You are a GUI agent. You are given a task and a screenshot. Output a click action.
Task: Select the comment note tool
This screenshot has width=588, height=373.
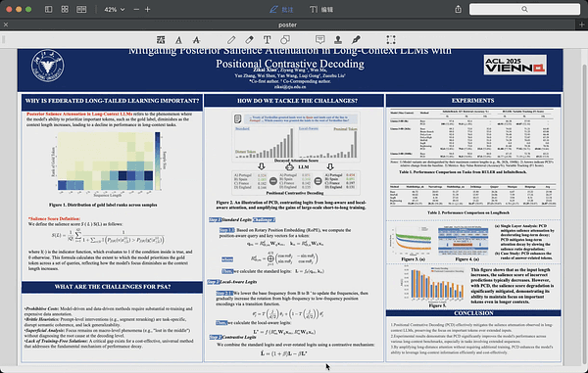[319, 40]
